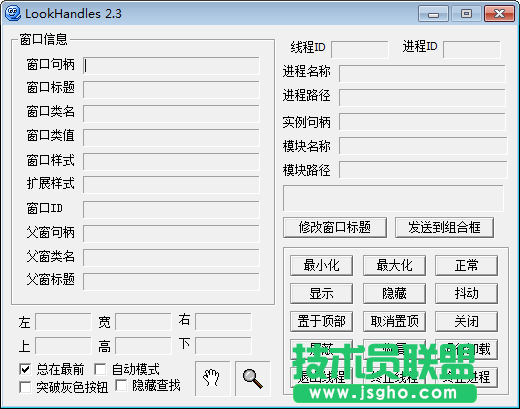Click the 取消置顶 button
520x409 pixels.
pyautogui.click(x=394, y=322)
